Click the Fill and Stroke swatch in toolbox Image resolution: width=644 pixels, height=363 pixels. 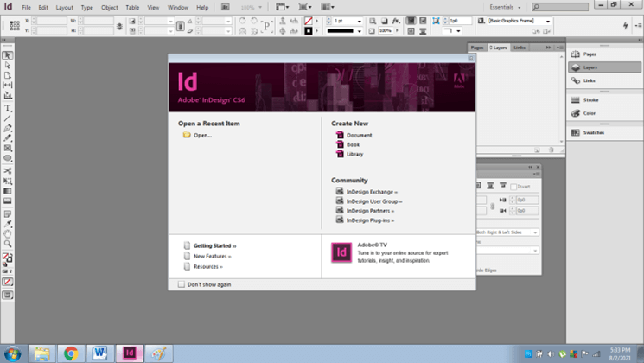click(x=8, y=258)
